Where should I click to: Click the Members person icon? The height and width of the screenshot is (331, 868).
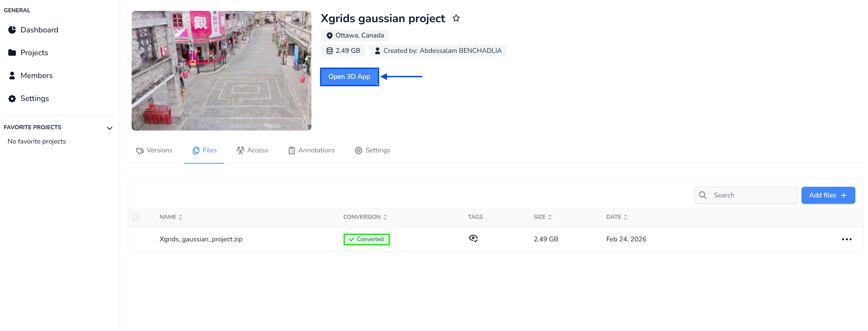[12, 75]
